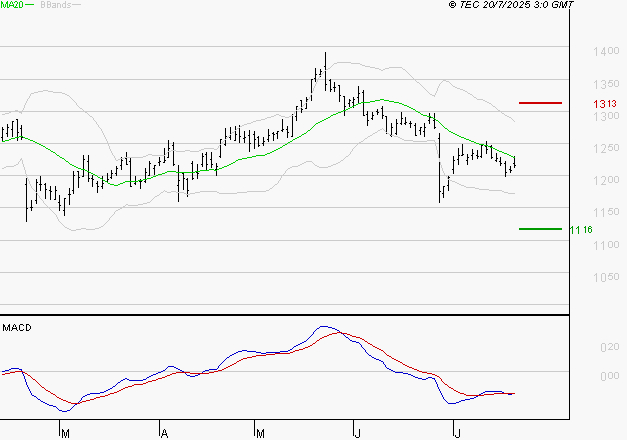The image size is (627, 440).
Task: Click the second M month marker
Action: [x=260, y=434]
